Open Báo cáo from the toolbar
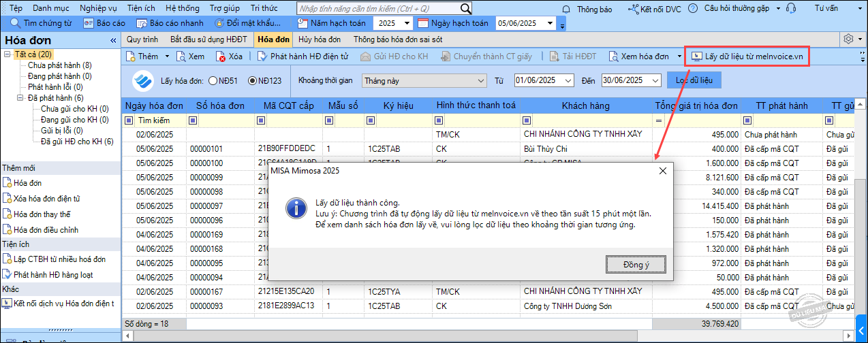The height and width of the screenshot is (343, 868). pos(105,23)
